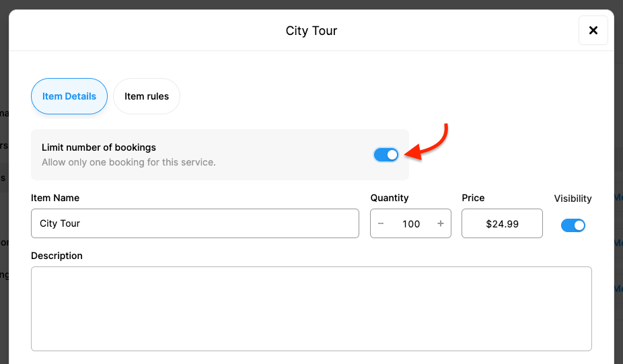The image size is (623, 364).
Task: Select the Item Details tab
Action: (x=69, y=96)
